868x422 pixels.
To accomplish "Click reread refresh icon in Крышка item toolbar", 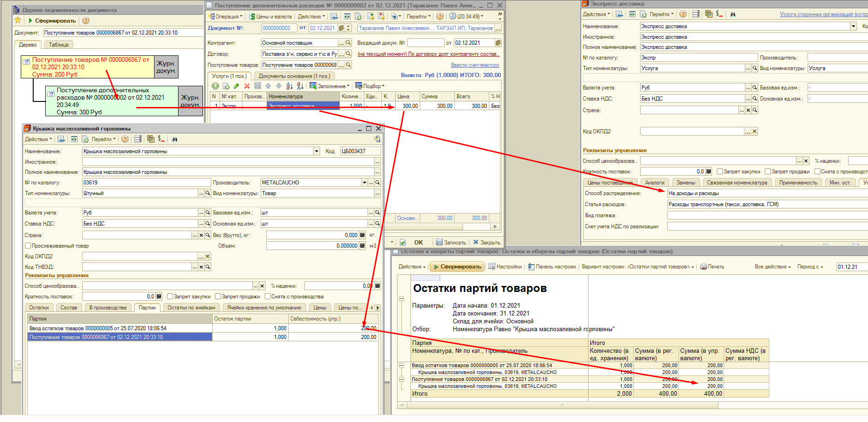I will (74, 139).
